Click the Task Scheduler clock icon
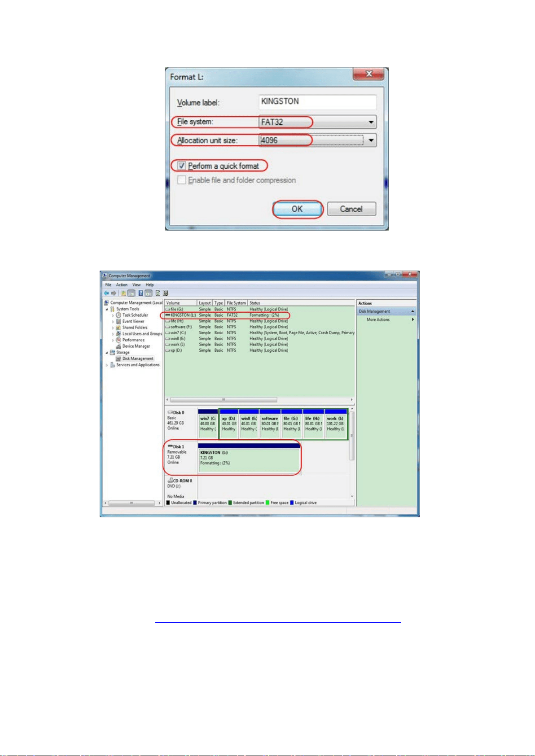The height and width of the screenshot is (756, 535). click(x=118, y=315)
